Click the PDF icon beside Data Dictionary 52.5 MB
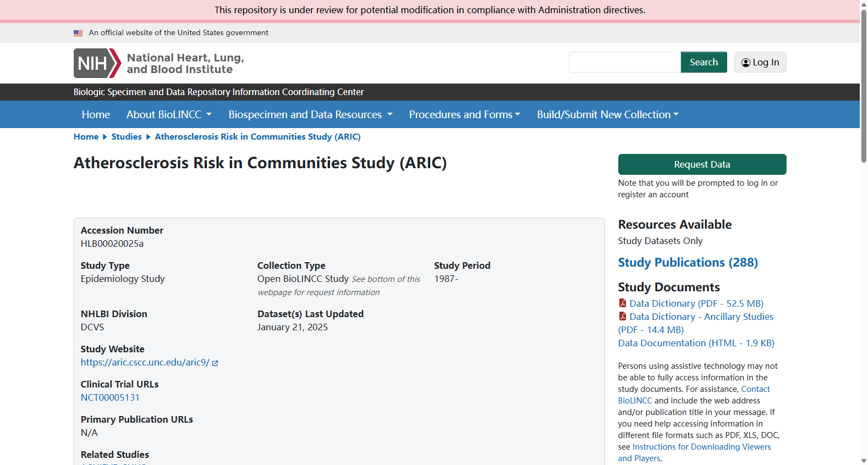The width and height of the screenshot is (868, 465). [623, 303]
